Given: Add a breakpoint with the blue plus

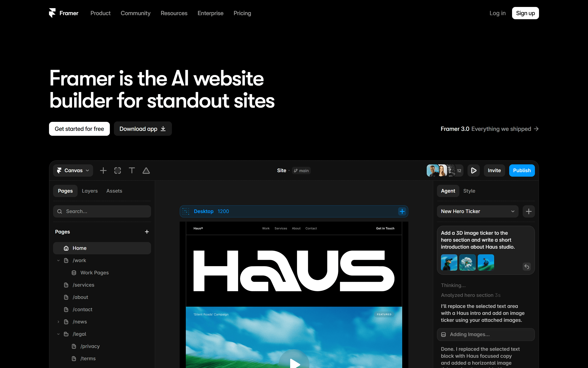Looking at the screenshot, I should (x=402, y=212).
